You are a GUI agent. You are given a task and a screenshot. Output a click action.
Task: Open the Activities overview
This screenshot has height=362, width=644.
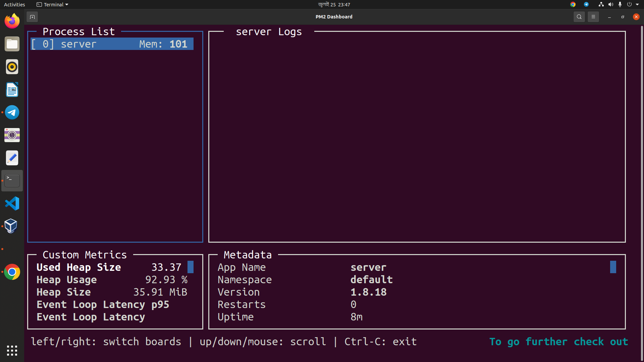[14, 4]
